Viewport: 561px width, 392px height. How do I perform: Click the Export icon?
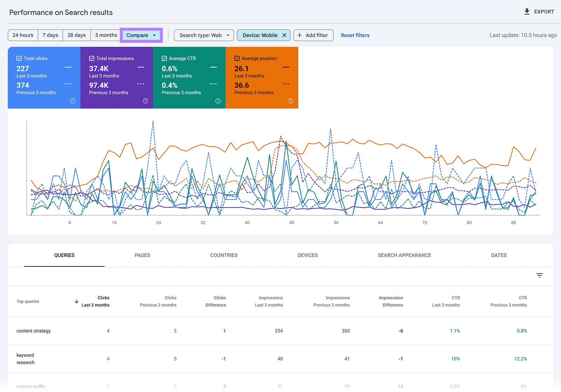coord(527,12)
